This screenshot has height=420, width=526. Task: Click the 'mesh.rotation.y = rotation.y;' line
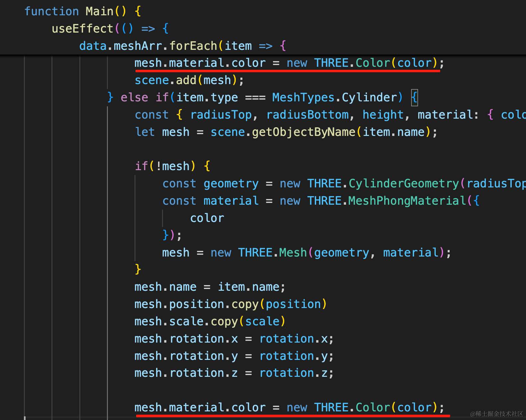(234, 356)
